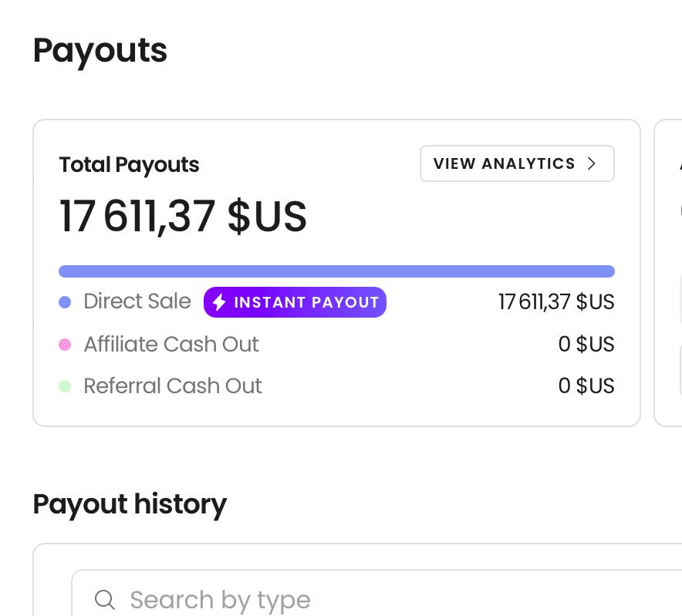
Task: Click the pink dot beside Affiliate Cash Out
Action: pyautogui.click(x=65, y=345)
